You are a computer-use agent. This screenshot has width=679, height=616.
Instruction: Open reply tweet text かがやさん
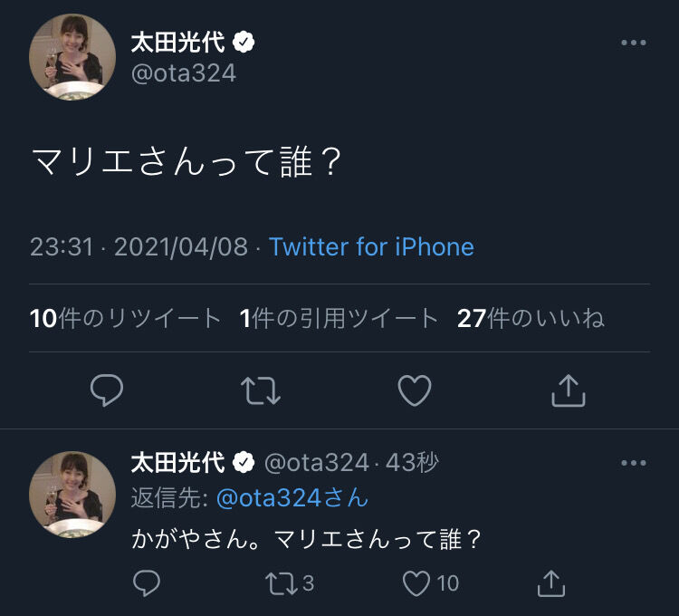point(305,539)
